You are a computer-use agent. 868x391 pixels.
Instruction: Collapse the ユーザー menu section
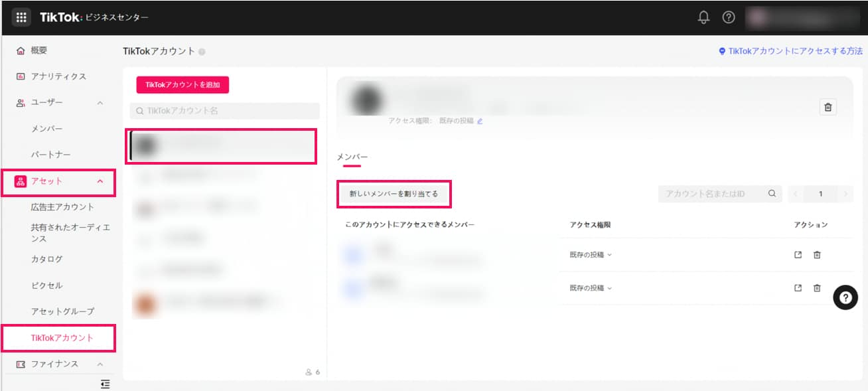coord(100,103)
